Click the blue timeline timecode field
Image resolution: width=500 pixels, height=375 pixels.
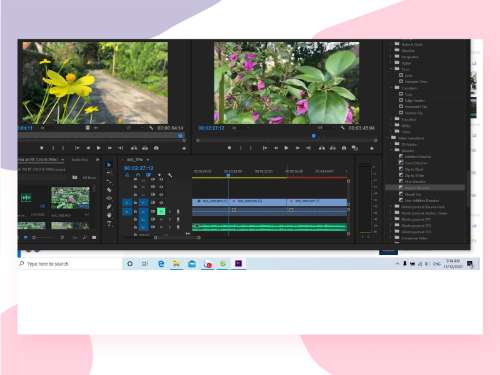click(x=139, y=168)
